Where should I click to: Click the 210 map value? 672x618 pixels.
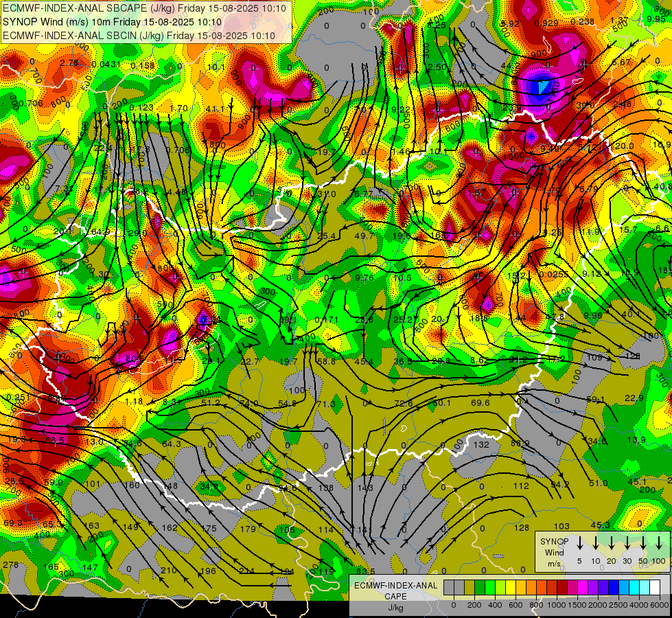[169, 571]
